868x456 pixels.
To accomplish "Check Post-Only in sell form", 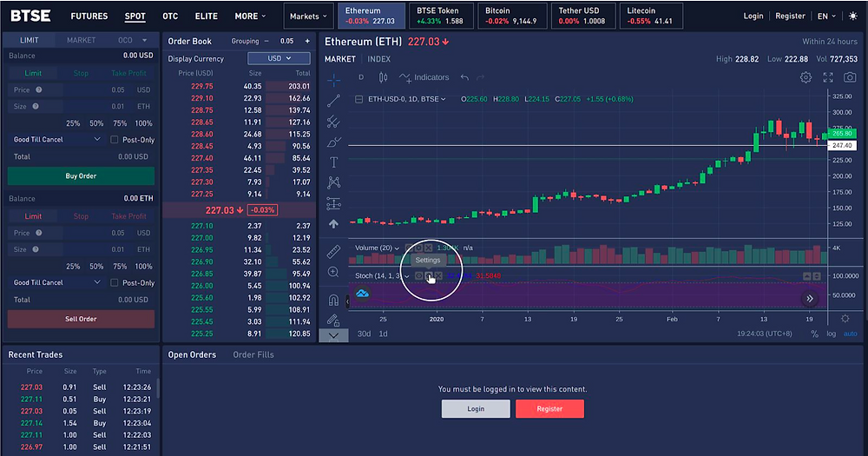I will click(114, 282).
